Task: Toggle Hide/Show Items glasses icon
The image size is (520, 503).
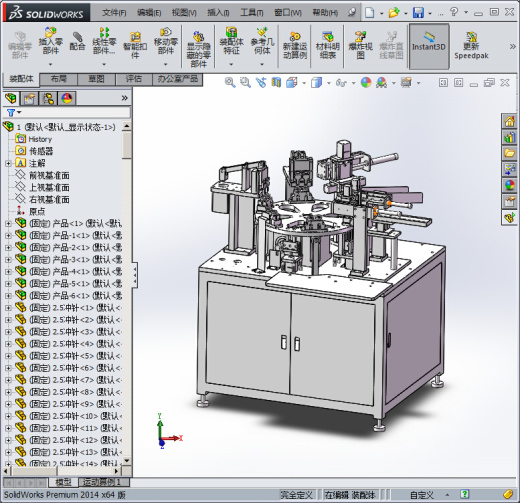Action: pos(341,82)
